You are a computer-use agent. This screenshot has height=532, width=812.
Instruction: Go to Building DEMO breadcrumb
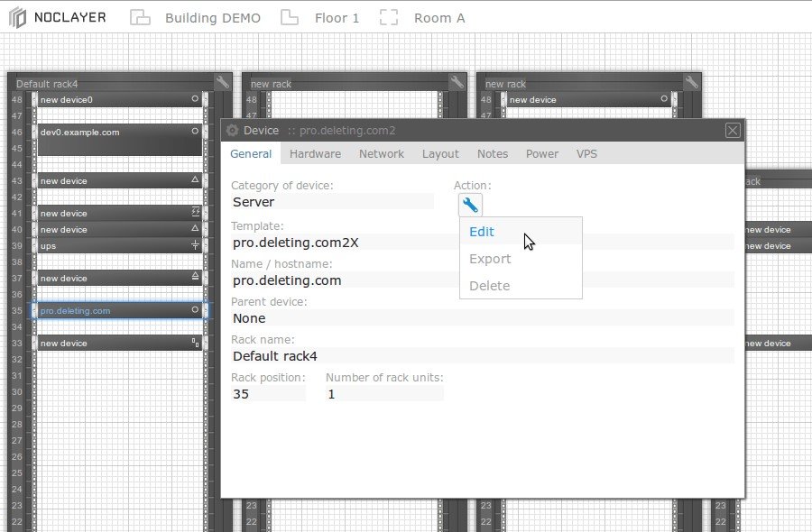click(x=213, y=18)
